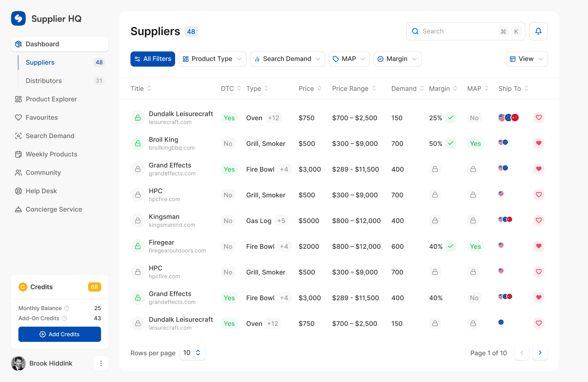Sort by the Demand column
588x382 pixels.
click(407, 88)
